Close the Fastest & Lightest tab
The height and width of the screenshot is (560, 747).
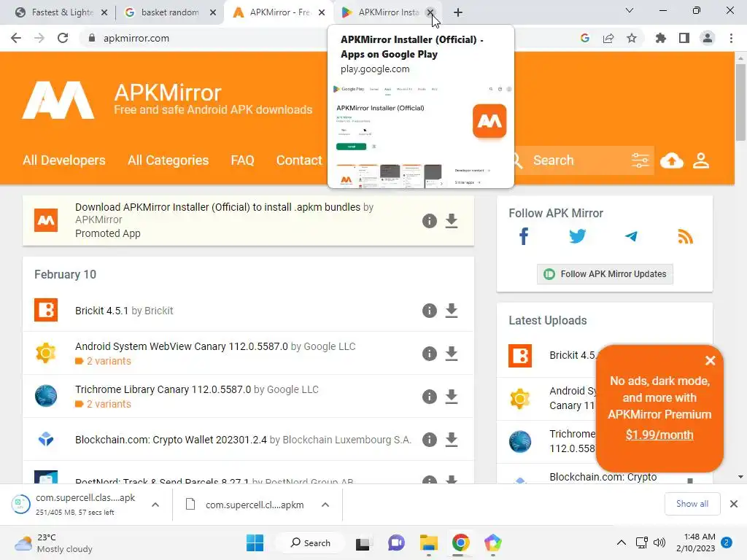coord(104,12)
